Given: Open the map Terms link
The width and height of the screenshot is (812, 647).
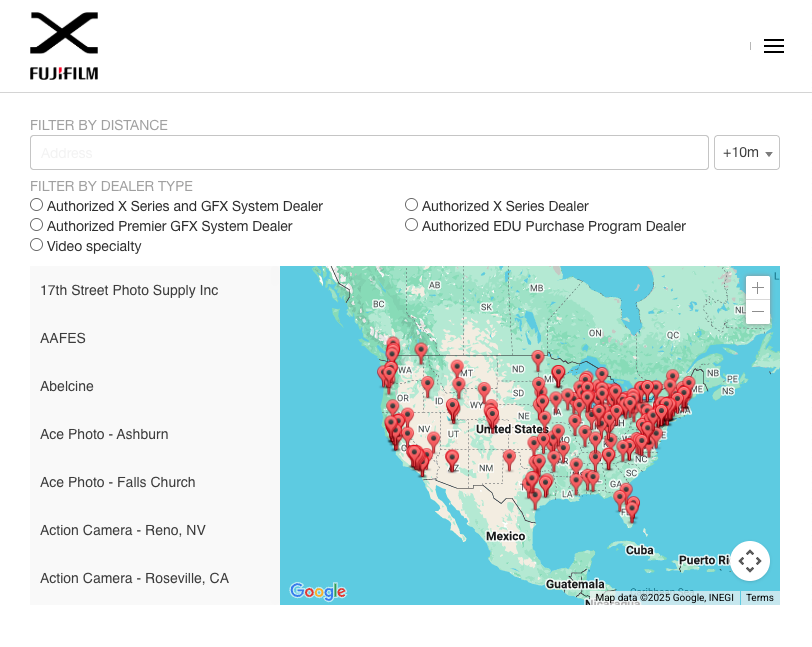Looking at the screenshot, I should [759, 598].
